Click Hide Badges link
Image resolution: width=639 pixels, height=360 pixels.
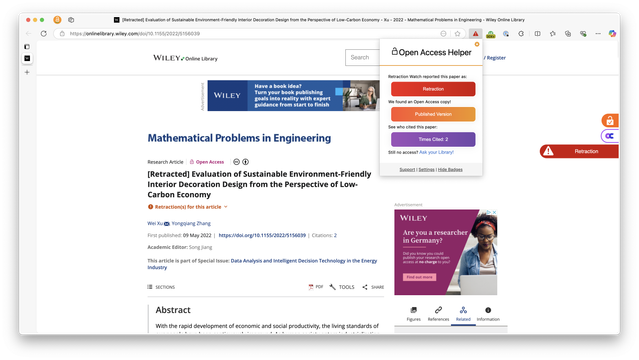(450, 170)
